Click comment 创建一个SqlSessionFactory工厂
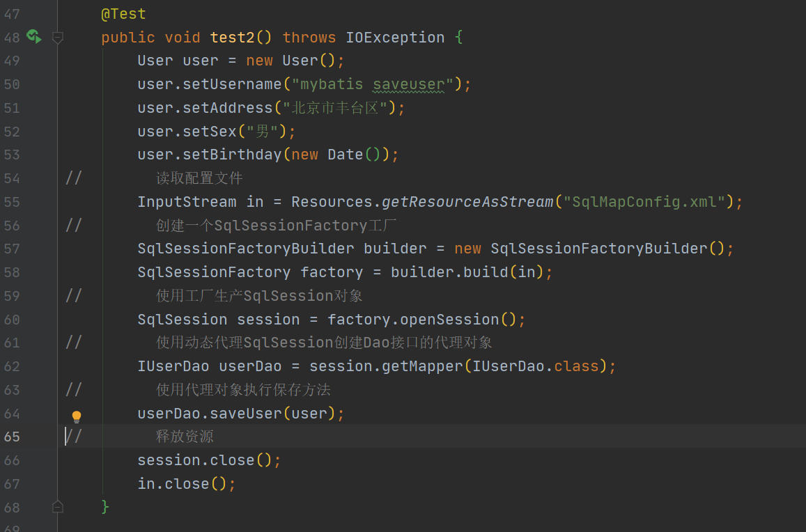The width and height of the screenshot is (806, 532). pyautogui.click(x=276, y=226)
